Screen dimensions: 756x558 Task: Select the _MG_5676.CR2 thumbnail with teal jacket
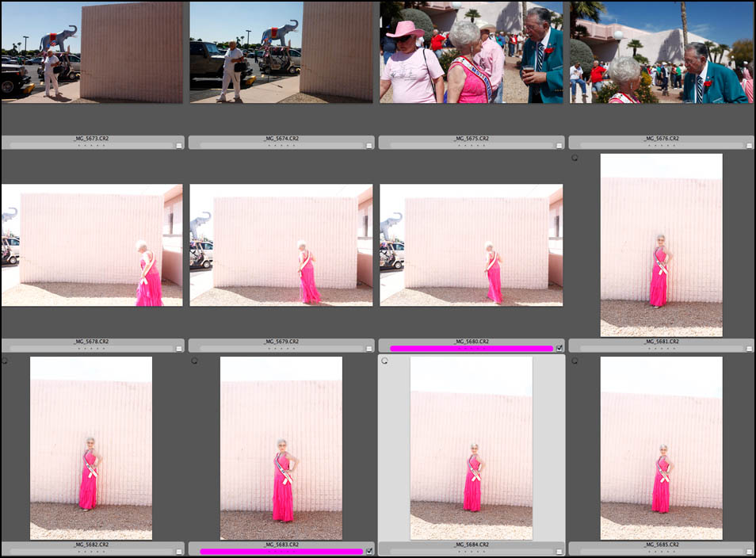662,52
